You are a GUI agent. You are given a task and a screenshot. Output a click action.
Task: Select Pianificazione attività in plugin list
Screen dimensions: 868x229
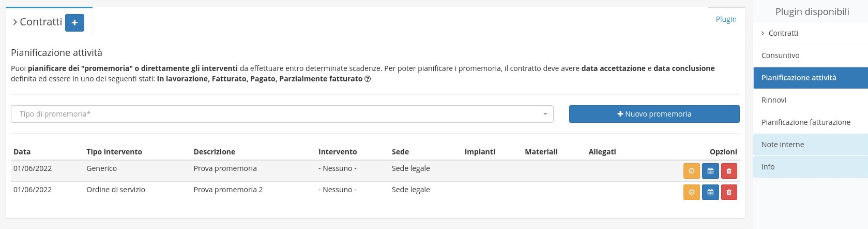click(x=798, y=78)
